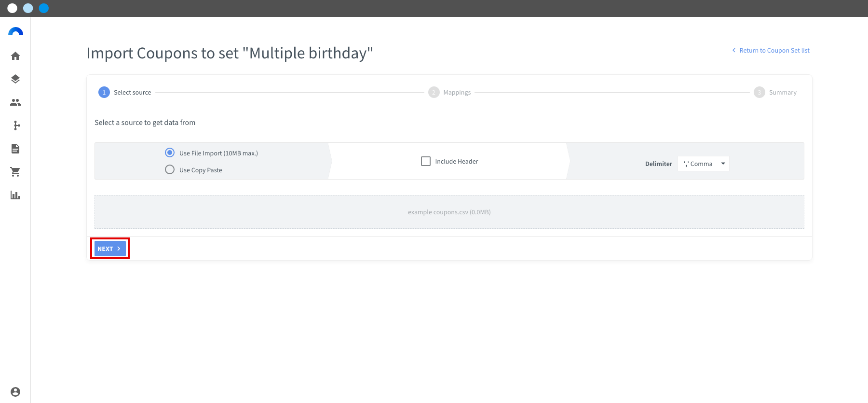Viewport: 868px width, 403px height.
Task: Go to the Mappings step
Action: point(449,92)
